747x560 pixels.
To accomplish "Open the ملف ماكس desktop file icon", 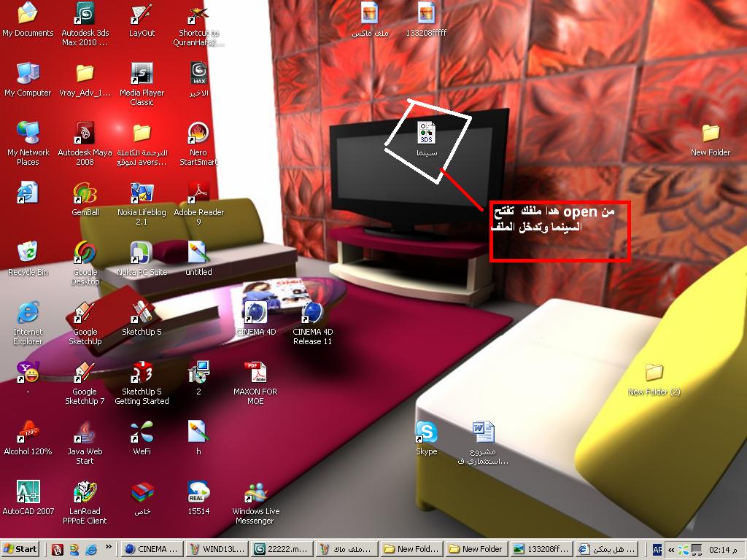I will [x=370, y=20].
